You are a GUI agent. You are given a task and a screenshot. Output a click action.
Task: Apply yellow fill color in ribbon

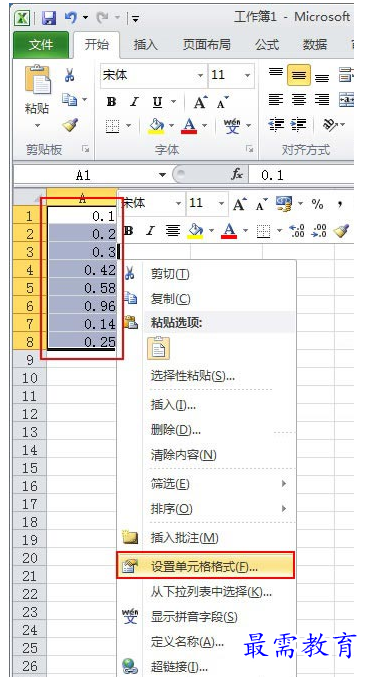tap(156, 126)
